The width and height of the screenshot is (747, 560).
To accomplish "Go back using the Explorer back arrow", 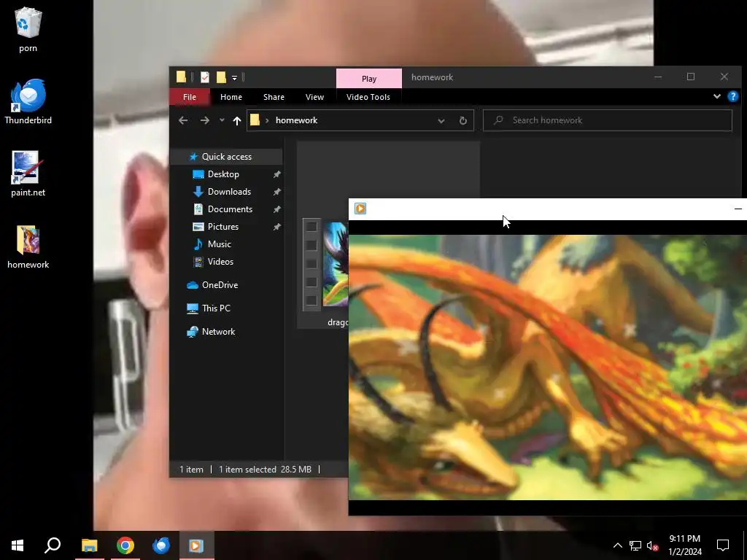I will tap(183, 120).
